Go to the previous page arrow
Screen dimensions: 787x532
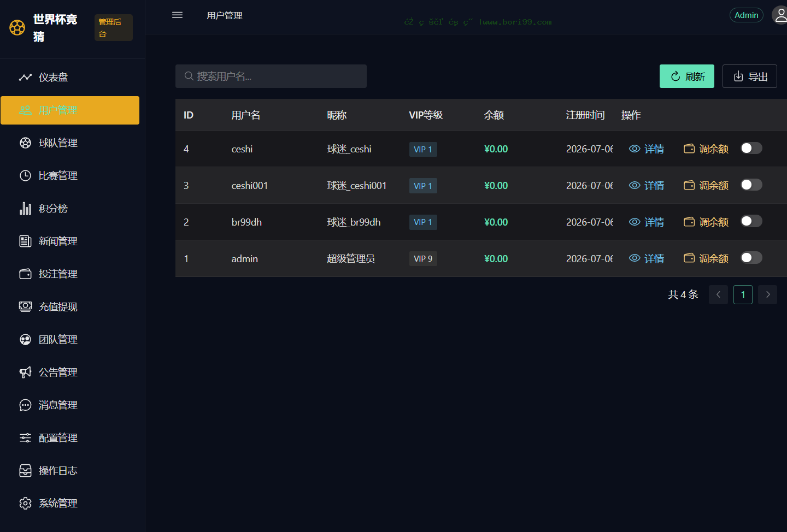point(718,295)
